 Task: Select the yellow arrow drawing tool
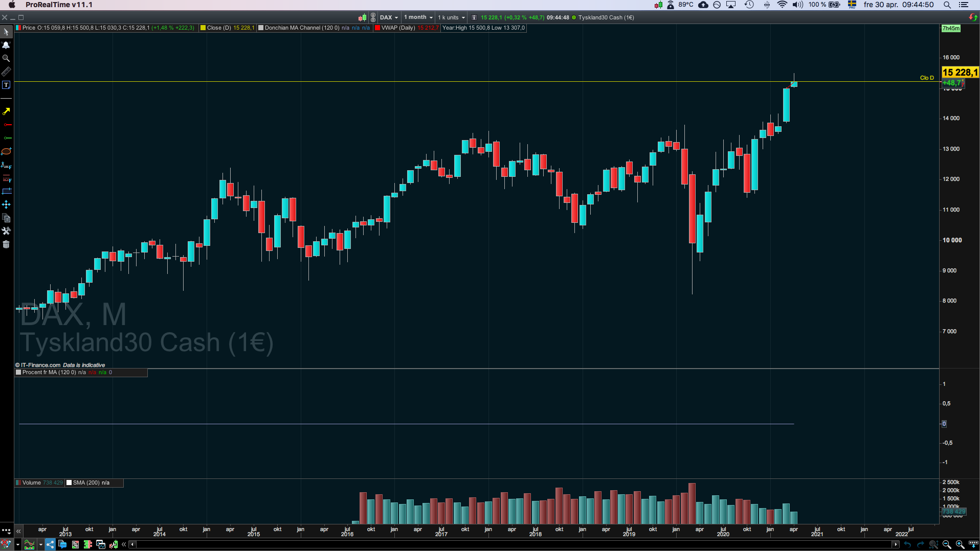point(6,111)
